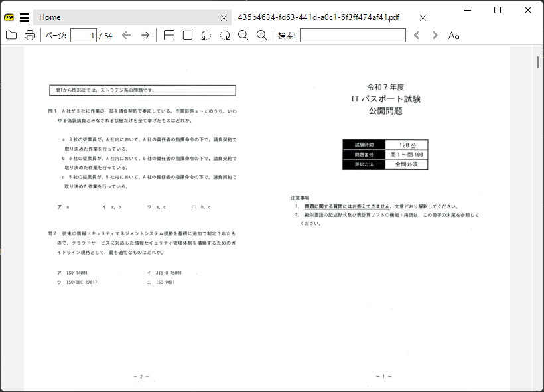544x392 pixels.
Task: Click the '選択方法' table header cell
Action: pyautogui.click(x=364, y=164)
